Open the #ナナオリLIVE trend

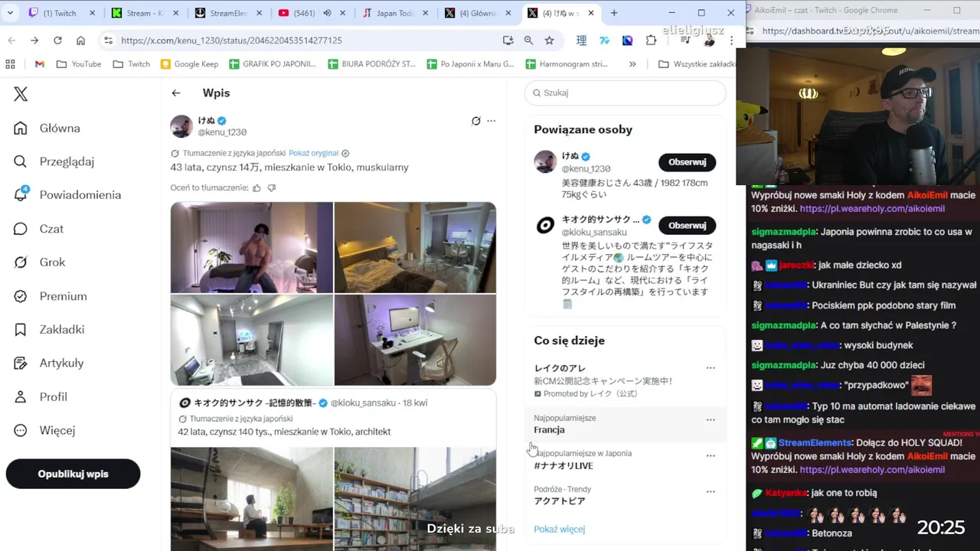click(x=563, y=465)
